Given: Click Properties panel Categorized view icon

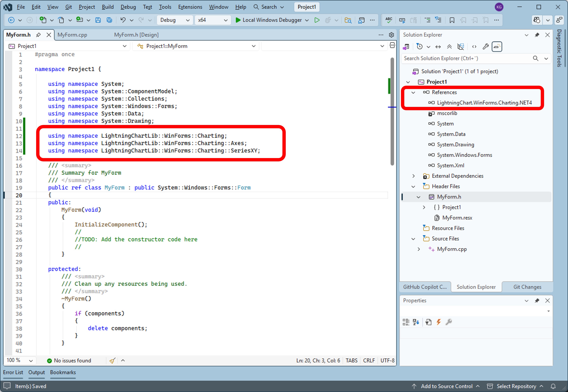Looking at the screenshot, I should 406,322.
